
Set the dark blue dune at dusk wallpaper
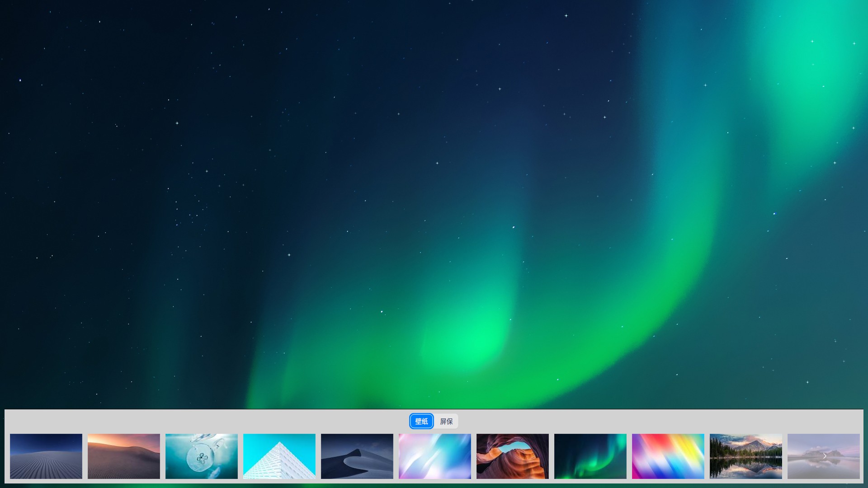coord(357,456)
